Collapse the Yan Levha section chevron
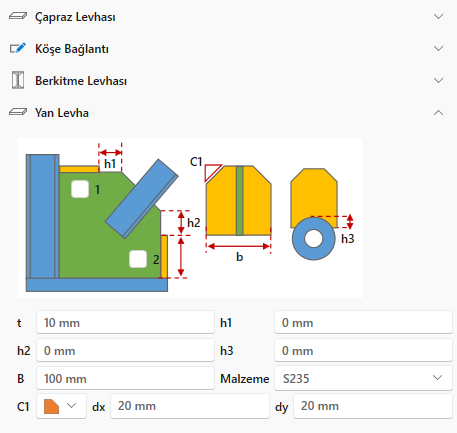457x433 pixels. [x=439, y=113]
